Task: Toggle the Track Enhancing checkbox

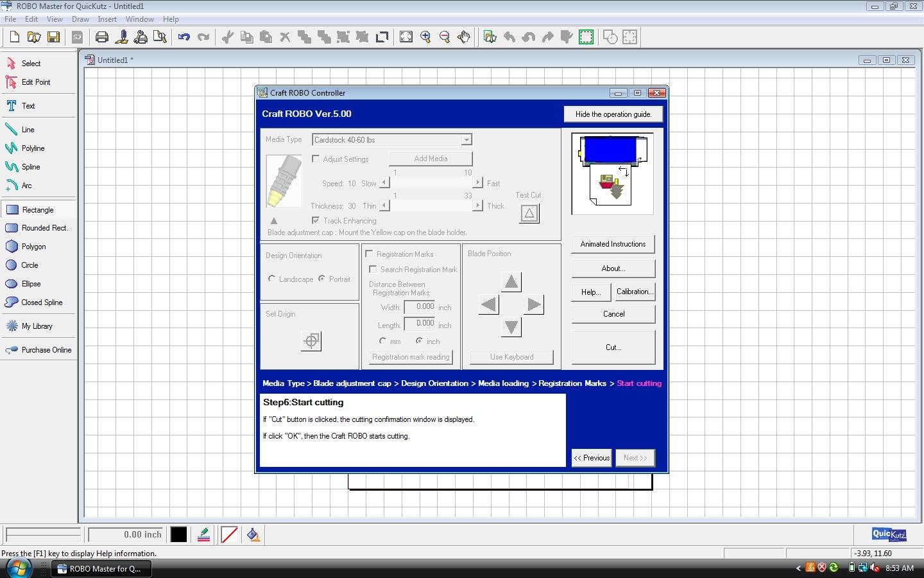Action: click(316, 220)
